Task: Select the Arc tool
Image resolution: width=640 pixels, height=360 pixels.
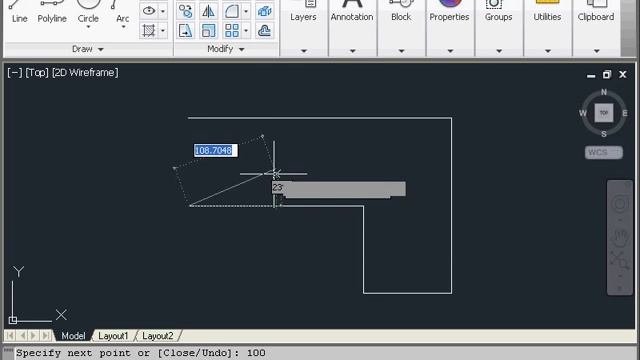Action: point(122,12)
